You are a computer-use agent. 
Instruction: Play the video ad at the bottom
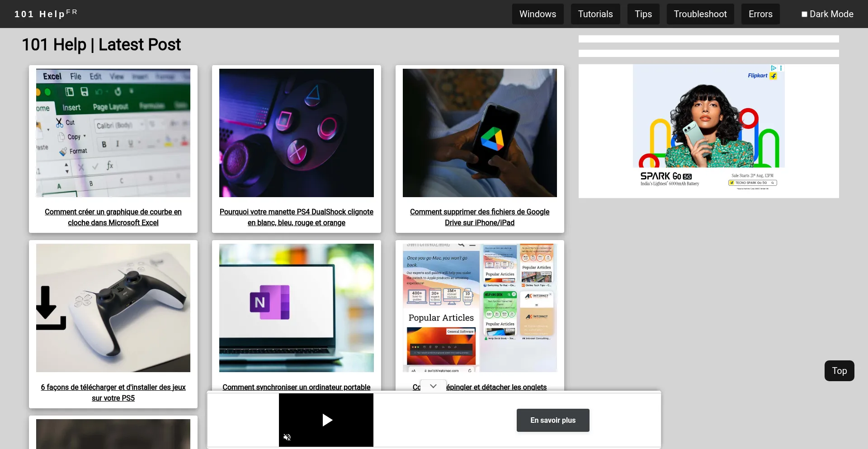pos(327,420)
